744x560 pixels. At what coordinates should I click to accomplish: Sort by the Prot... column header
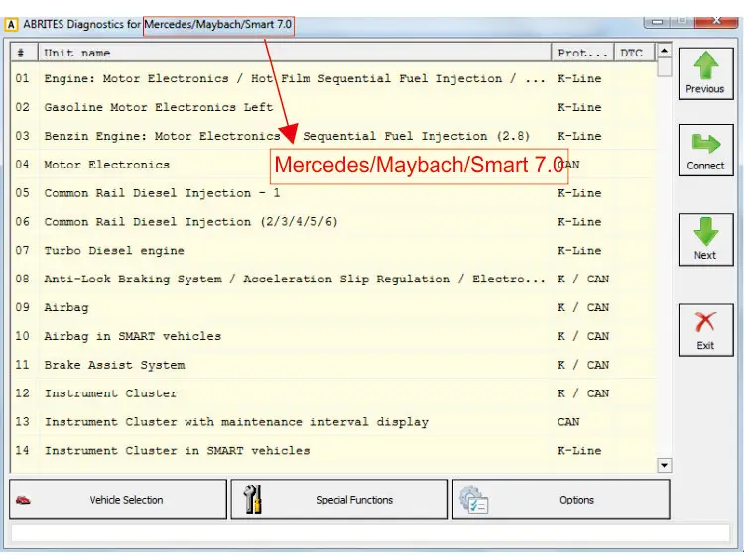pyautogui.click(x=582, y=53)
